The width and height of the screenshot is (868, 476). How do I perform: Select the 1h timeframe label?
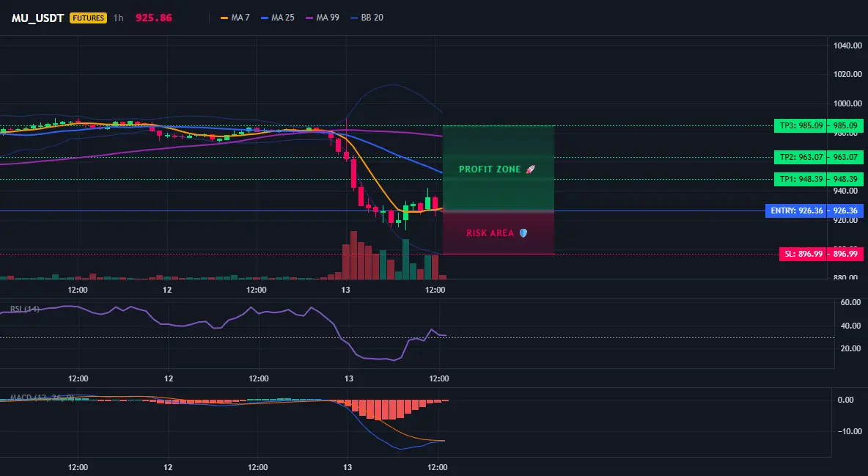click(119, 18)
